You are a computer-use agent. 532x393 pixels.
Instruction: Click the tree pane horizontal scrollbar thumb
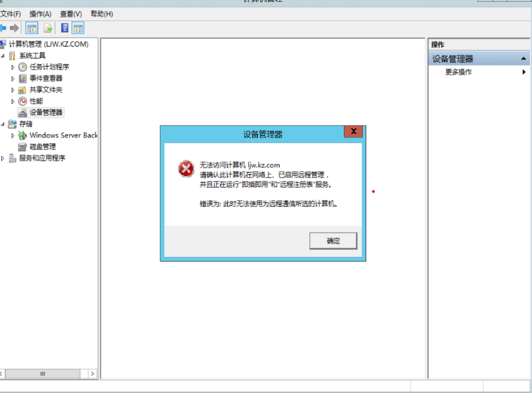pos(42,374)
